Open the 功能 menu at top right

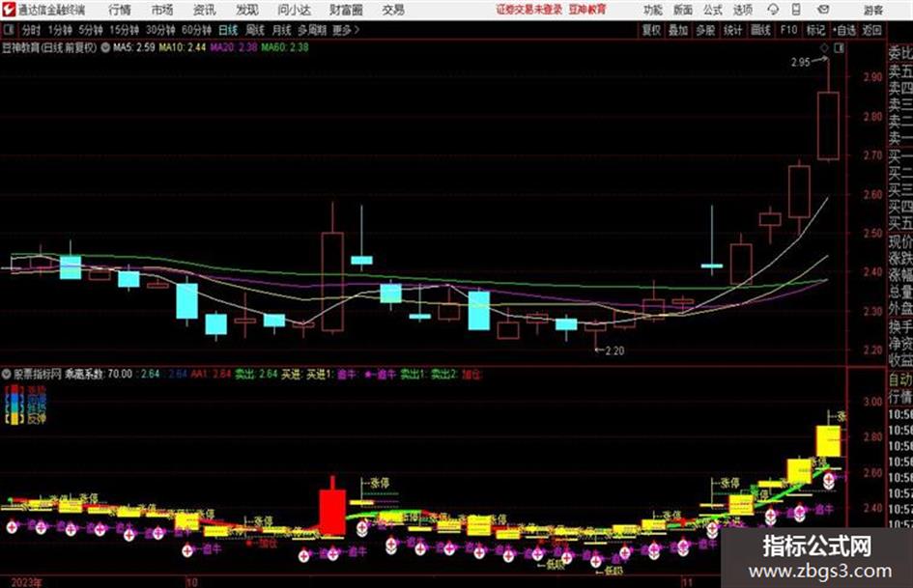(653, 10)
